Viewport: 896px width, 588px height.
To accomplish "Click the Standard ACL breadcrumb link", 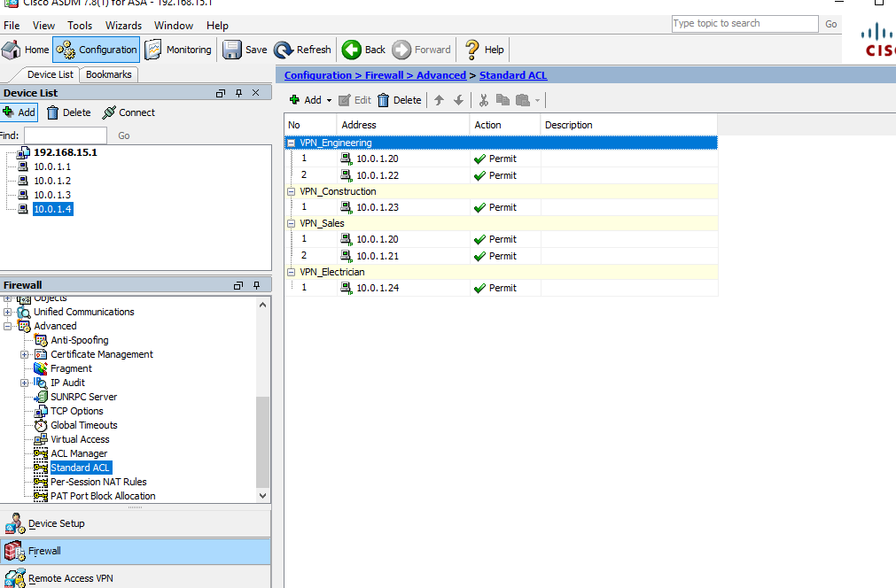I will click(513, 75).
